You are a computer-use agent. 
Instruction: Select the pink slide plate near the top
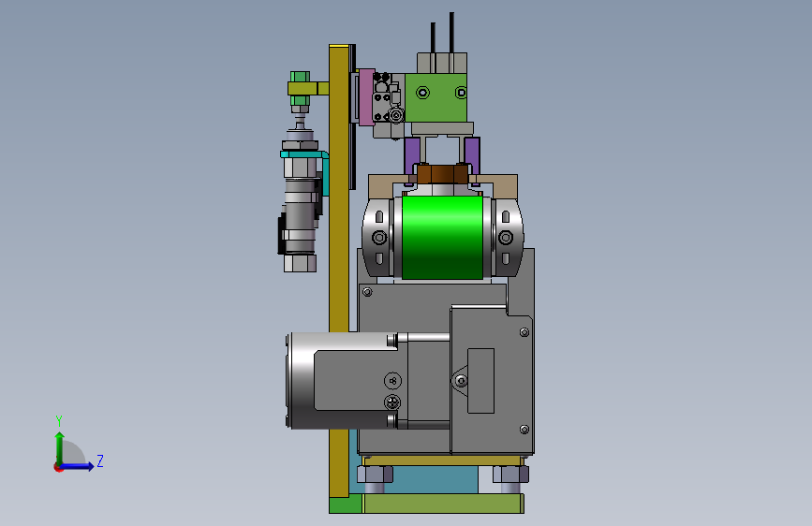[x=366, y=97]
